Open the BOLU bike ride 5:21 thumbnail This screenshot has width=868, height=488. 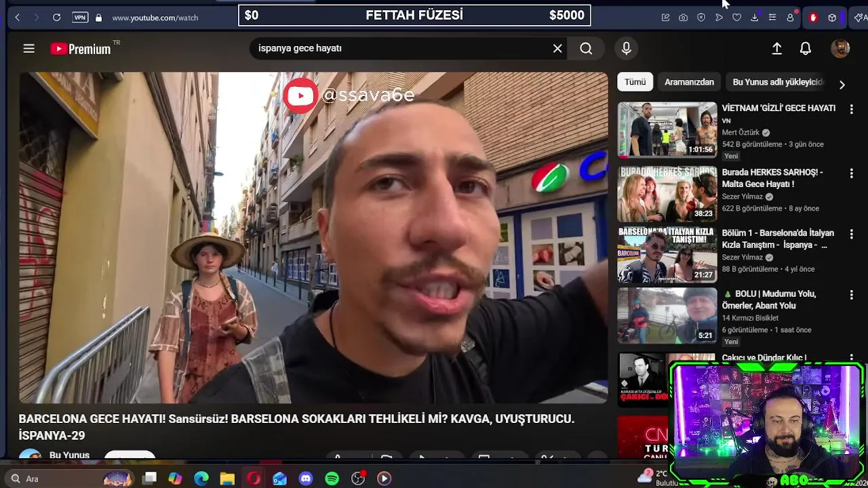[x=667, y=316]
